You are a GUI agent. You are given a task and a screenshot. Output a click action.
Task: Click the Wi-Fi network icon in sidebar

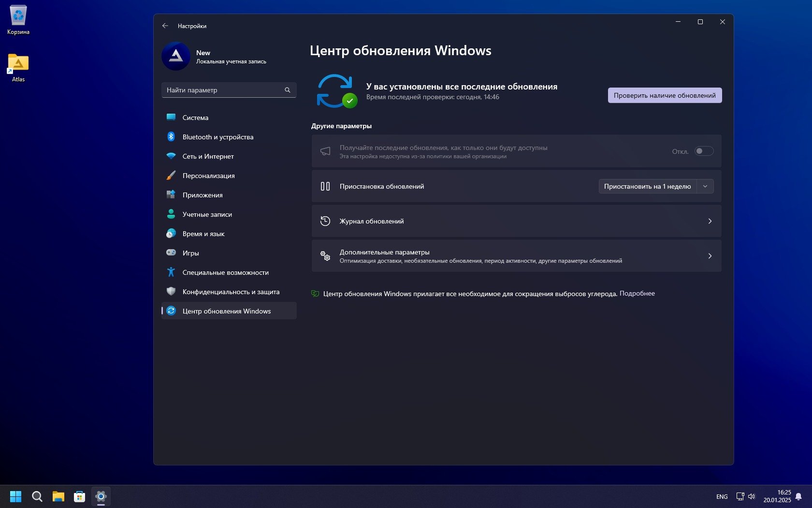171,156
